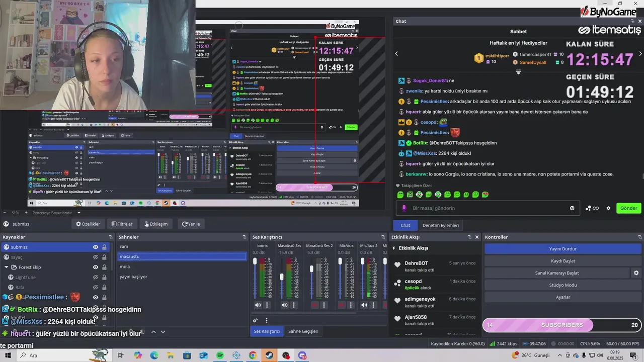Adjust the botrix volume fader

[255, 261]
